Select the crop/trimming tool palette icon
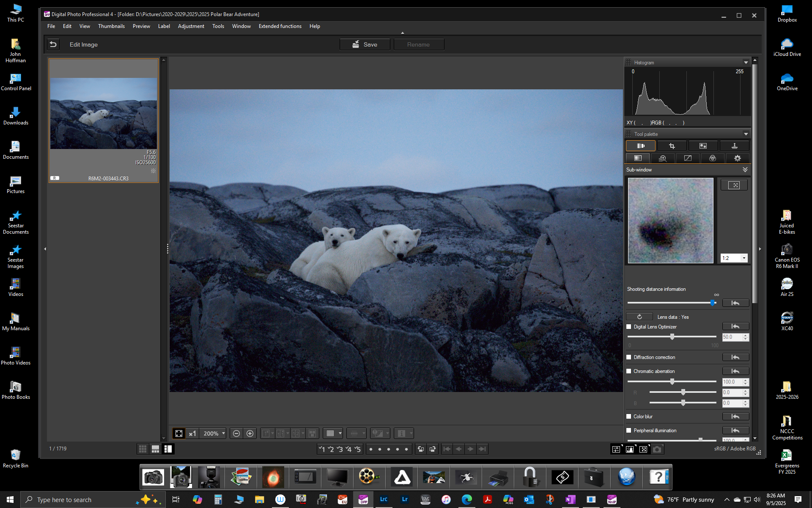 [672, 146]
